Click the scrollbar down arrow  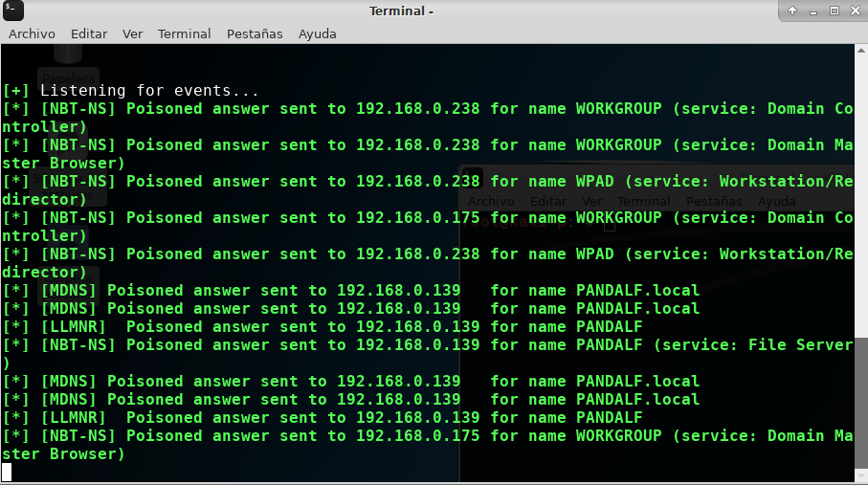coord(860,475)
